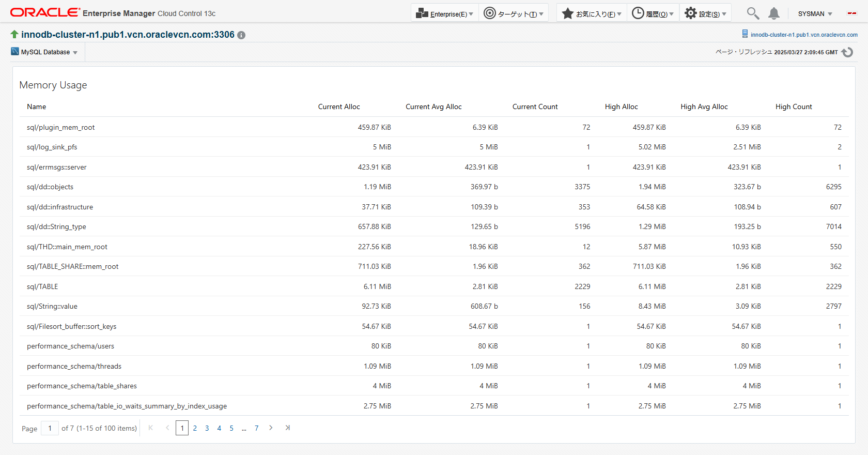Sort by the Current Avg Alloc column header
Viewport: 868px width, 455px height.
(433, 107)
